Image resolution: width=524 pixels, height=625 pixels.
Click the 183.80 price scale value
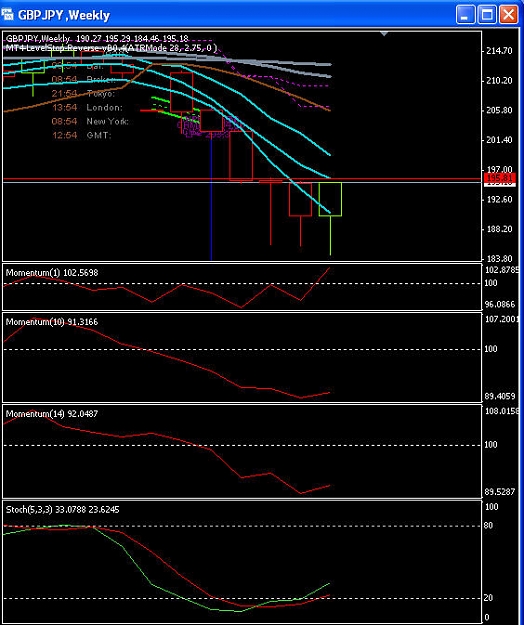[499, 258]
